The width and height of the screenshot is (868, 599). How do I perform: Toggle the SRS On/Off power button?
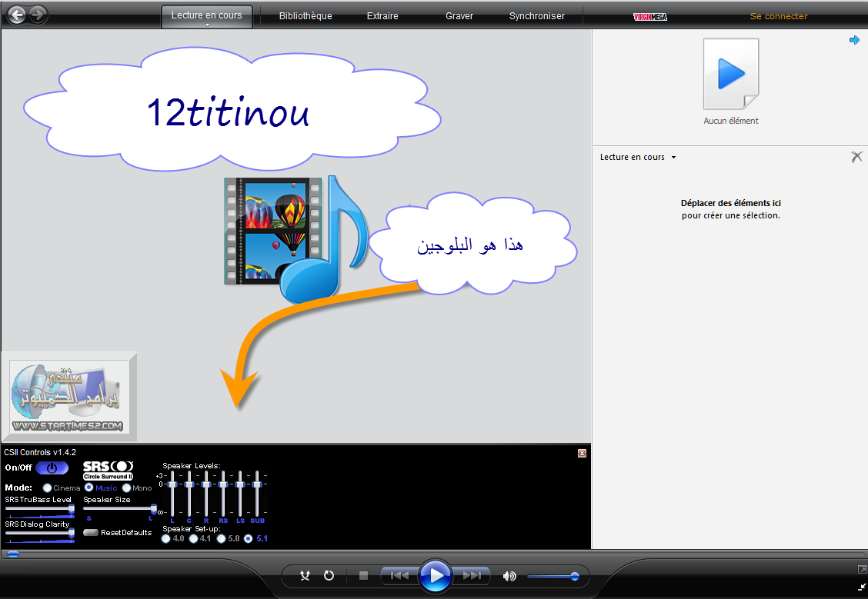coord(52,468)
